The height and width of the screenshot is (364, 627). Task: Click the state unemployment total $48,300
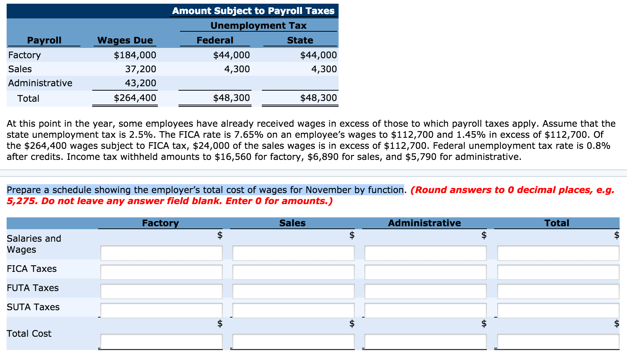(319, 98)
